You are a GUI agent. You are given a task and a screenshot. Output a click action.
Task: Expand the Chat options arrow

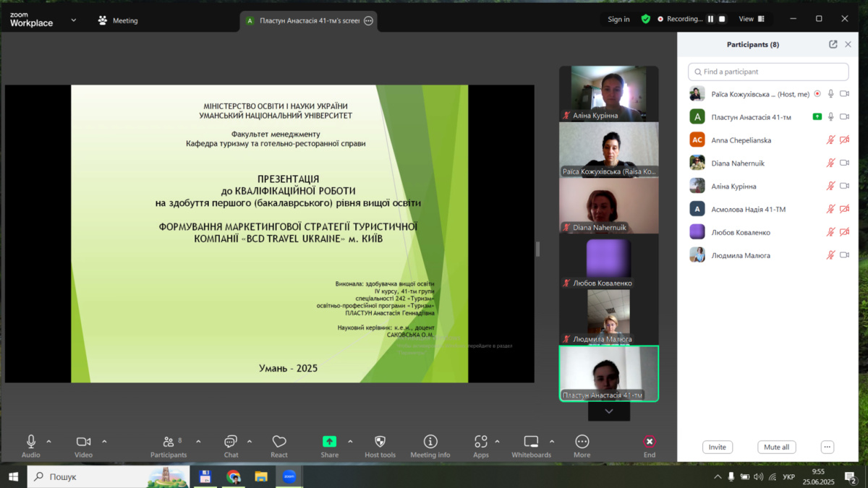coord(250,441)
